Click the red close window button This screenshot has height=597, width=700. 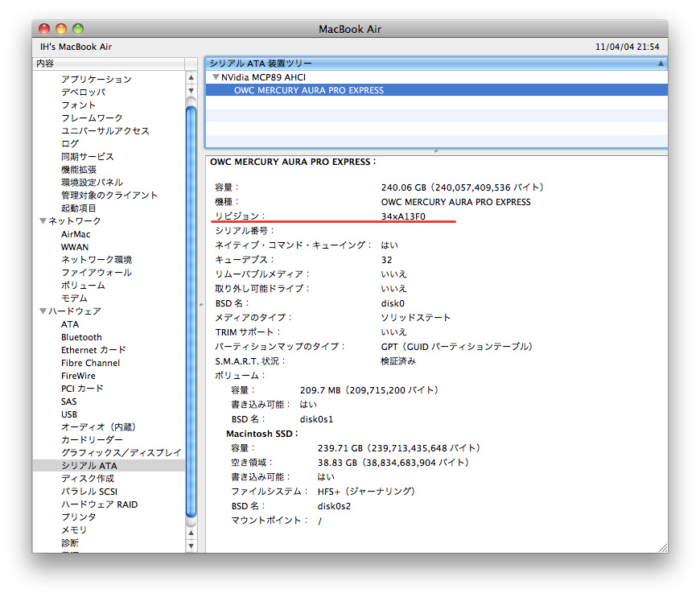44,29
